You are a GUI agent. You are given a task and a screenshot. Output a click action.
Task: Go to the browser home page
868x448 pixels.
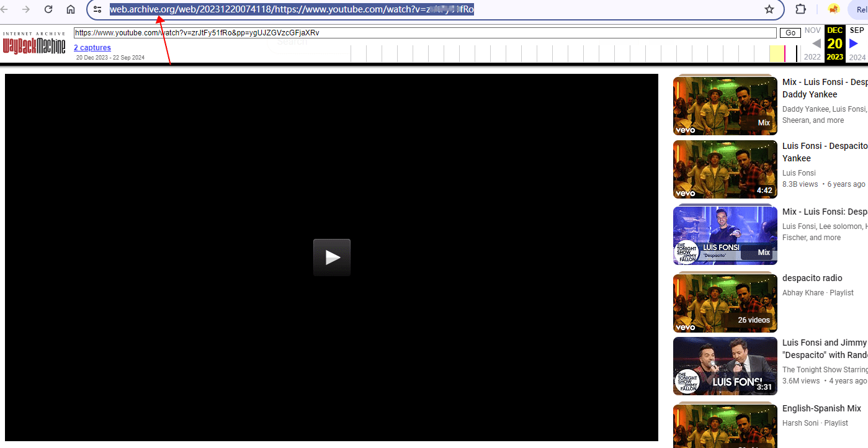[x=71, y=9]
